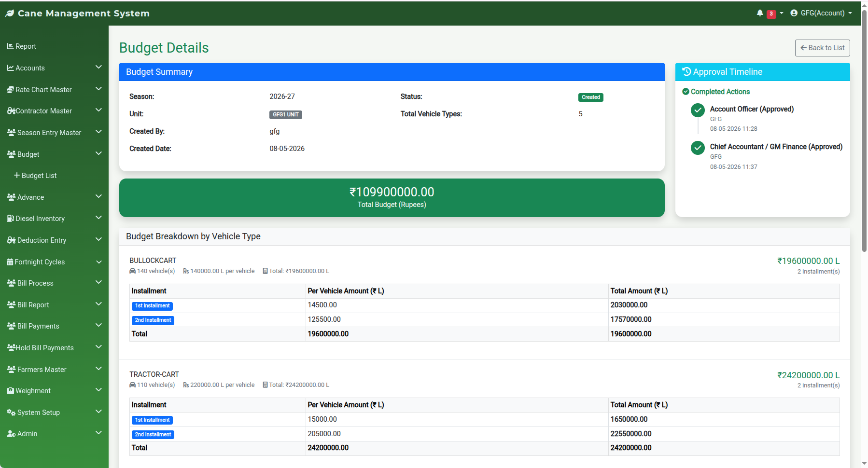This screenshot has height=468, width=868.
Task: Click the System Setup gears icon
Action: (11, 413)
